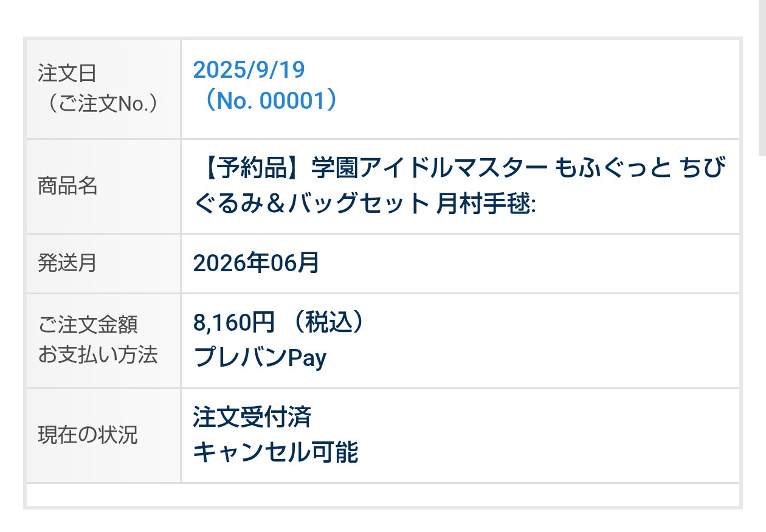Click the 8,160円 order amount
Image resolution: width=766 pixels, height=532 pixels.
(x=234, y=323)
